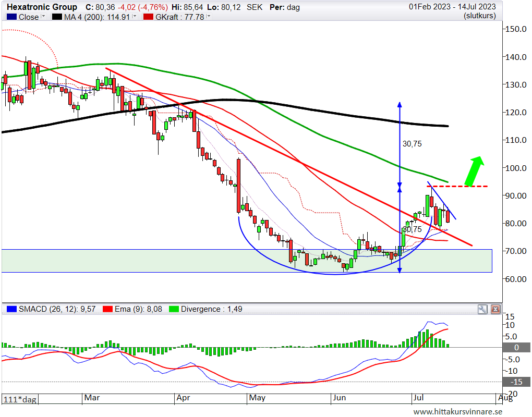
Task: Click the 120.0 price axis label
Action: pyautogui.click(x=516, y=113)
